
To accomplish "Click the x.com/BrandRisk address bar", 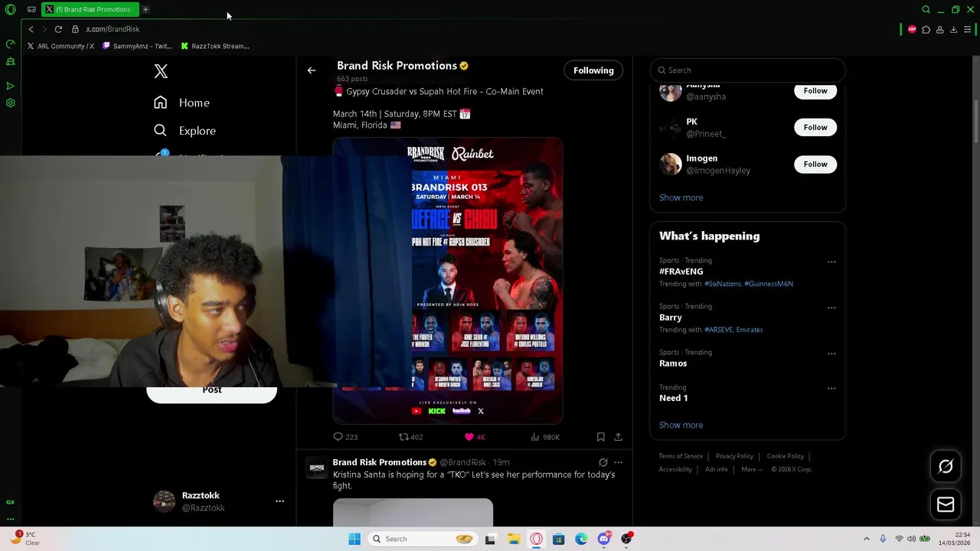I will point(113,29).
